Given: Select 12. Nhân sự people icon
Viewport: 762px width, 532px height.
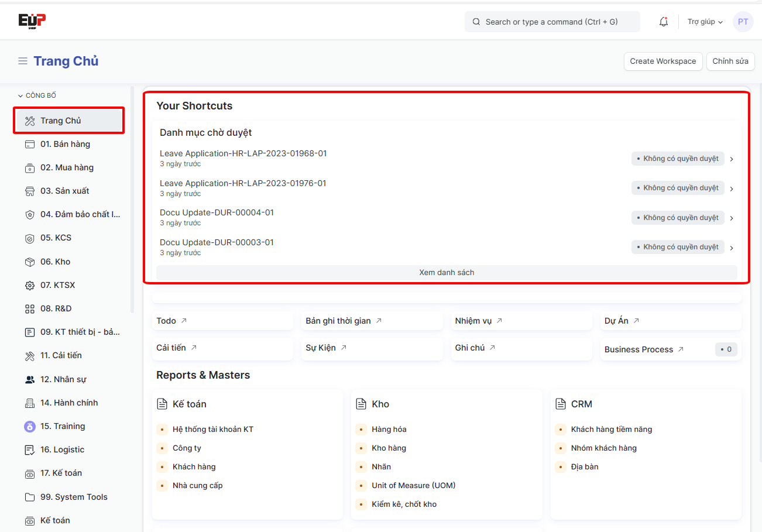Looking at the screenshot, I should [x=30, y=379].
